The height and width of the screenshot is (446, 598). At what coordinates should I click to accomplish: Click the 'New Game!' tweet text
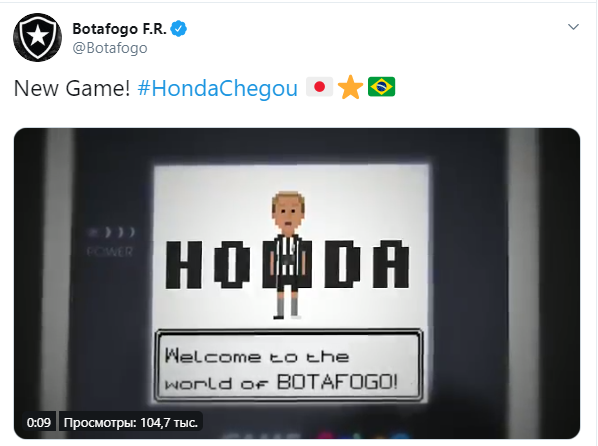tap(72, 88)
